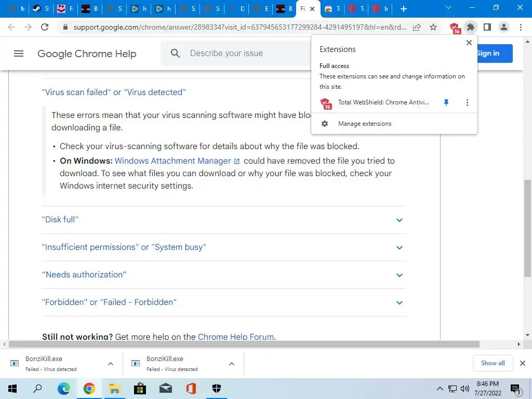532x399 pixels.
Task: Close the Extensions popup
Action: click(469, 43)
